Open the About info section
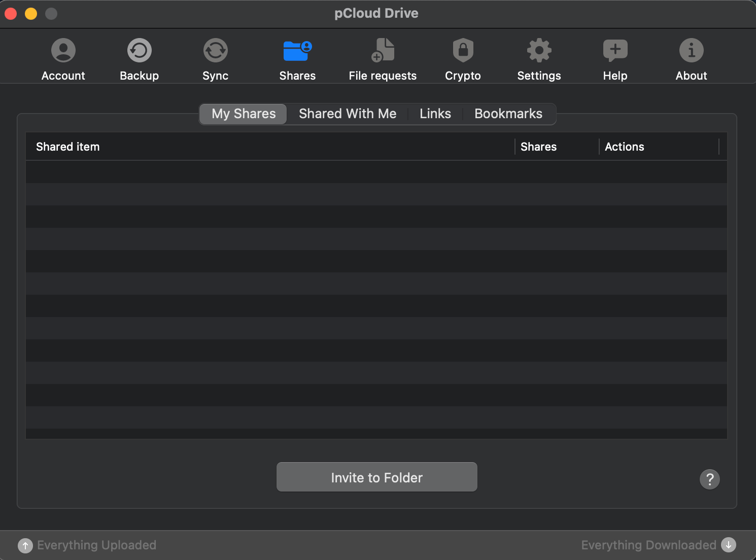 tap(691, 59)
